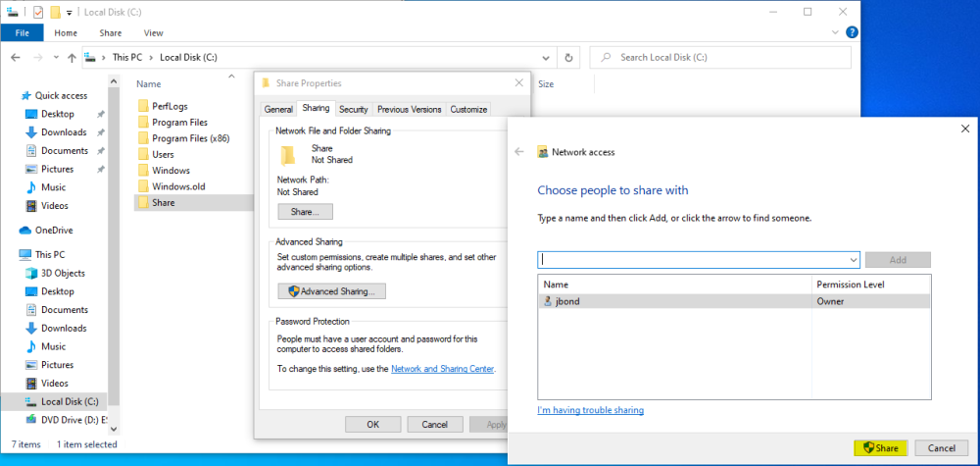Image resolution: width=980 pixels, height=466 pixels.
Task: Open the Security tab in Share Properties
Action: tap(354, 110)
